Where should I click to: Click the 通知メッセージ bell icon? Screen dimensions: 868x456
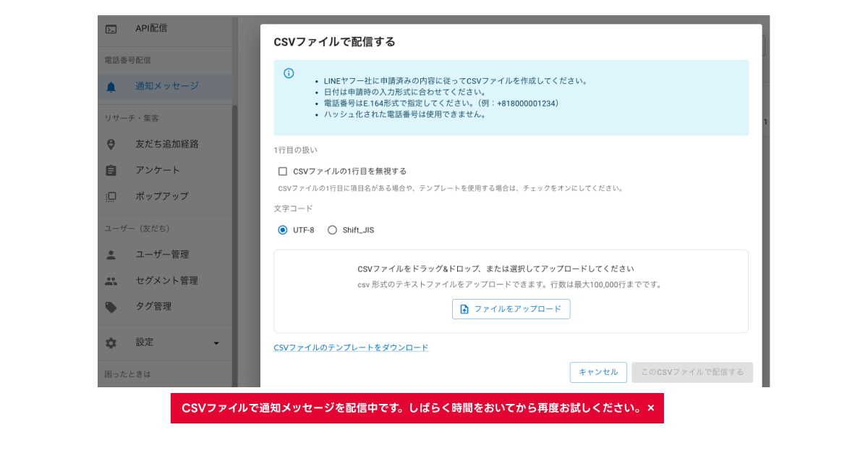tap(111, 87)
